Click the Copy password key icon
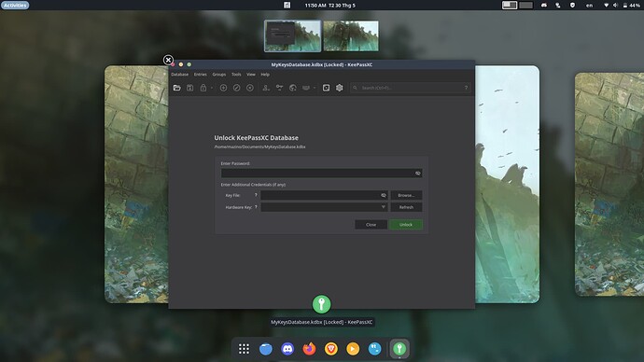Screen dimensions: 644x362 (x=280, y=88)
